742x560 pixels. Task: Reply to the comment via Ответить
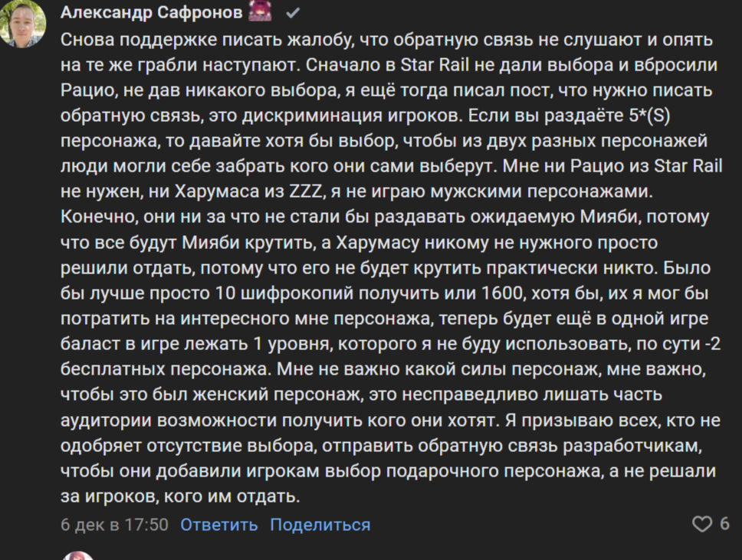(x=219, y=525)
